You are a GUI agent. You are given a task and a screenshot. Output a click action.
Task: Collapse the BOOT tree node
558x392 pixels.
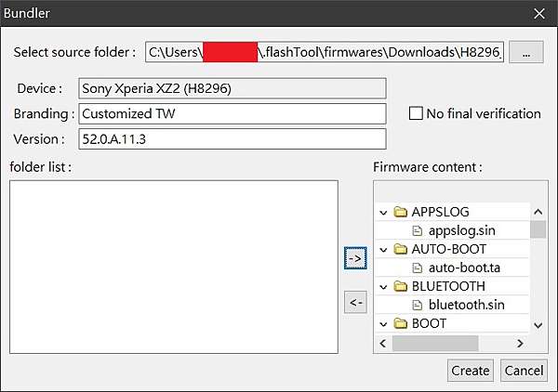(383, 324)
